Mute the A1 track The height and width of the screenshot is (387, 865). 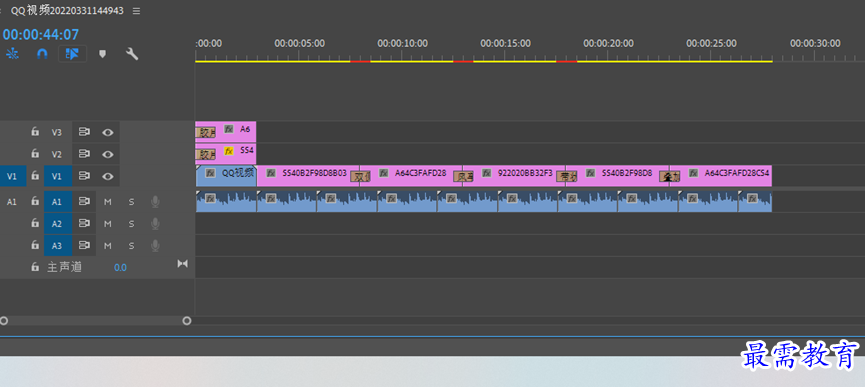point(108,202)
